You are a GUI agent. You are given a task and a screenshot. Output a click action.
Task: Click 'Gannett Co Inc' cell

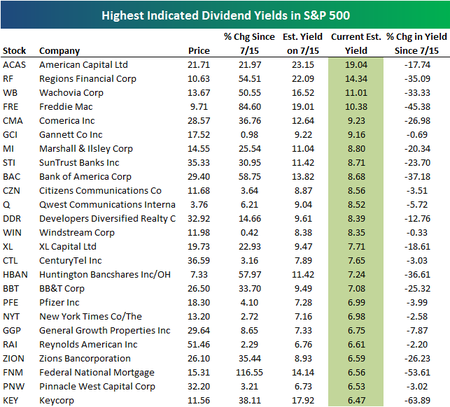click(x=71, y=135)
